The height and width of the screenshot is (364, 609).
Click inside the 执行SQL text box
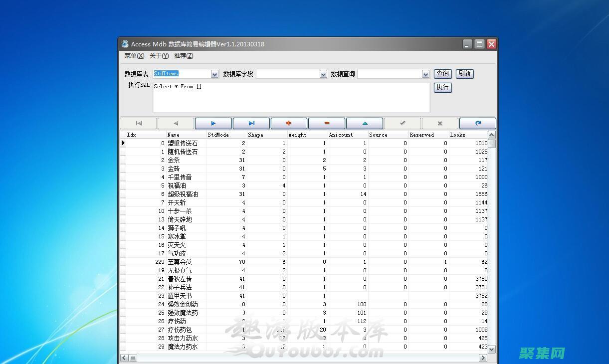[291, 97]
